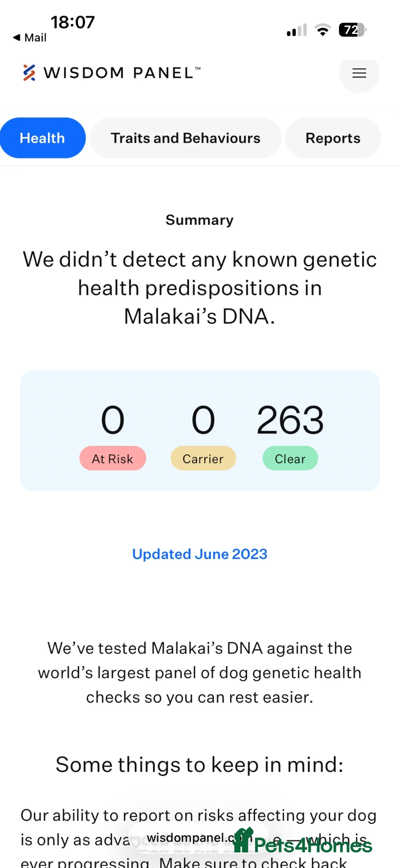Tap the WISDOM PANEL wordmark
The height and width of the screenshot is (868, 400).
pyautogui.click(x=122, y=73)
